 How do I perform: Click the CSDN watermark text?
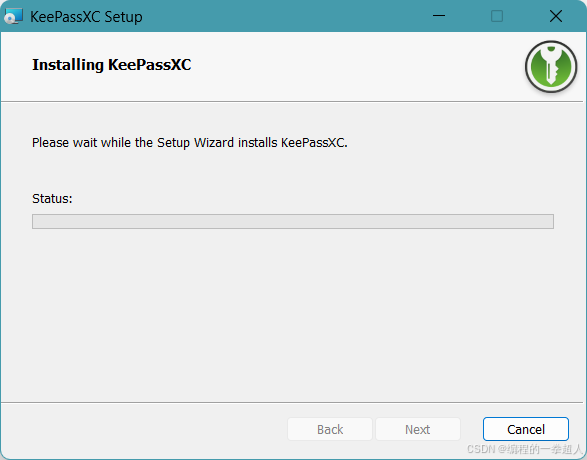click(x=526, y=449)
